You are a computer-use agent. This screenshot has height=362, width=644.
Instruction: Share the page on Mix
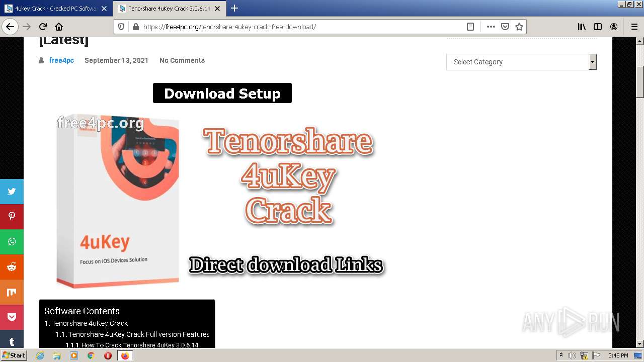coord(12,292)
